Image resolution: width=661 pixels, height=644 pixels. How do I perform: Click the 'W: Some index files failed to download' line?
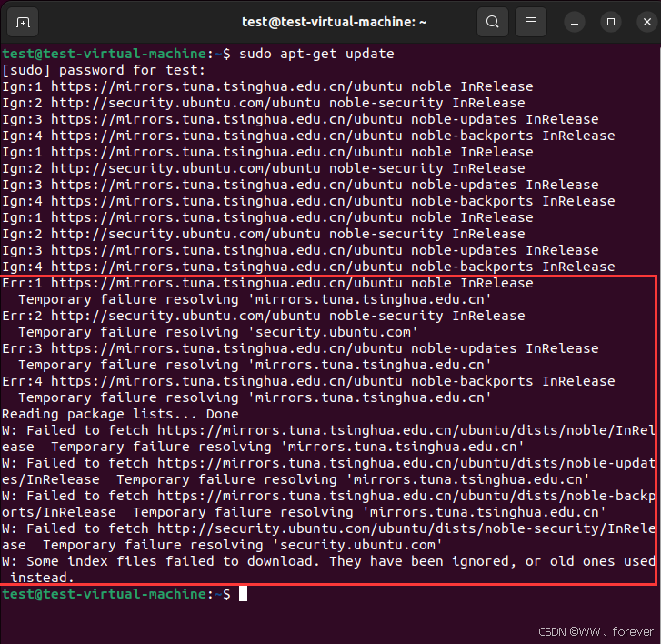[x=328, y=561]
